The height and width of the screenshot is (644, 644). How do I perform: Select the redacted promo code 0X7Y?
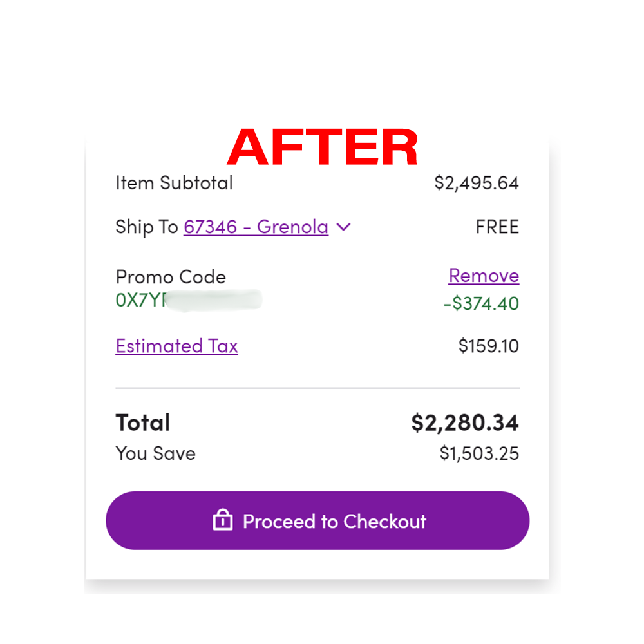coord(187,300)
